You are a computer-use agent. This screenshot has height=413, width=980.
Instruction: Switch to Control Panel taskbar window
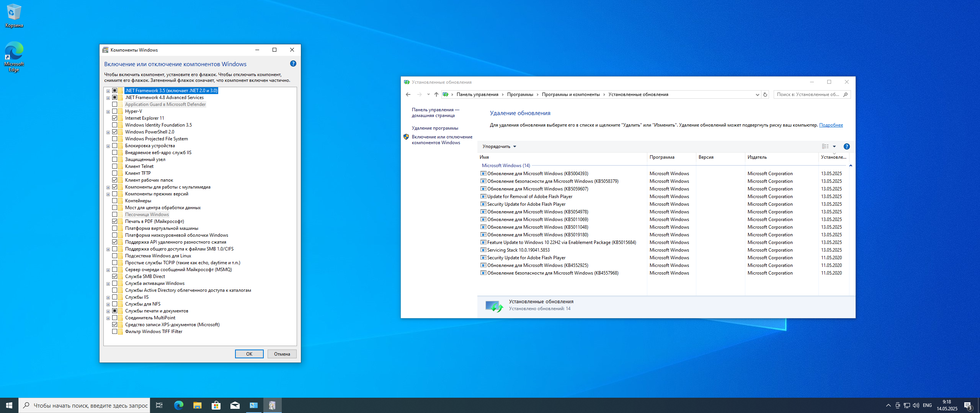click(253, 405)
